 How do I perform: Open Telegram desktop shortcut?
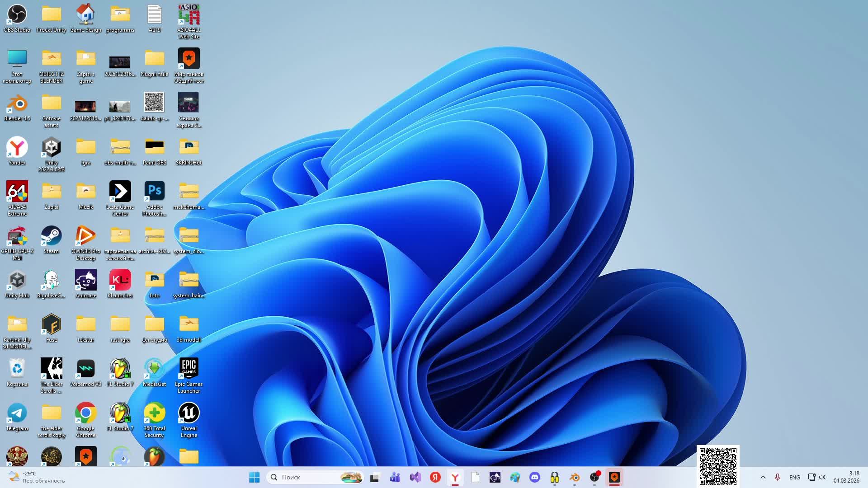click(17, 413)
